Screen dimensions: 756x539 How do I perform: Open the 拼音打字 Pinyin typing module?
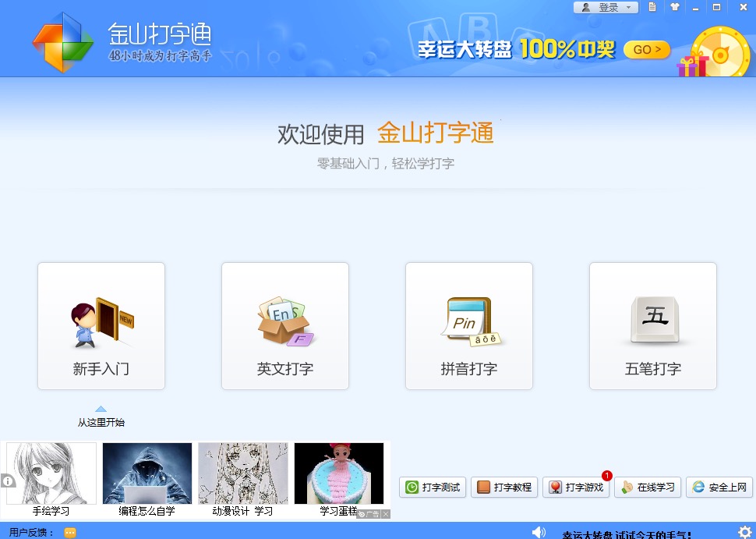pos(469,326)
